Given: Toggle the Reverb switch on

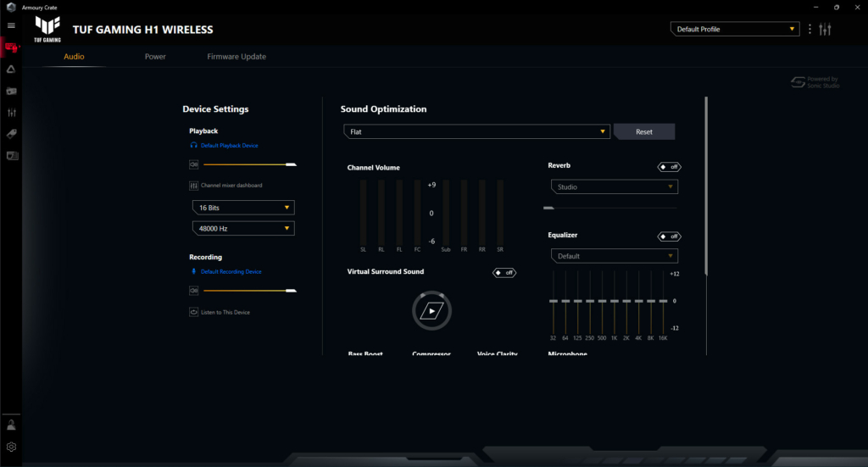Looking at the screenshot, I should 669,167.
